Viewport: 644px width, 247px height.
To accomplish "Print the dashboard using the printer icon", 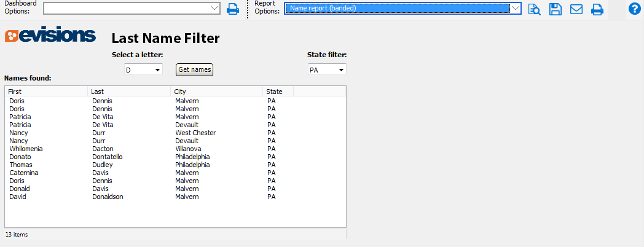I will (233, 9).
